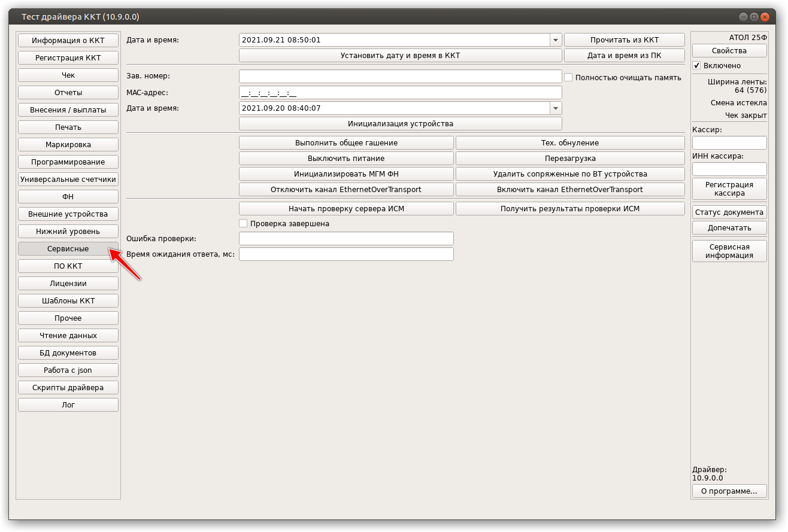Toggle Полностью очищать память checkbox
Screen dimensions: 788x532
click(569, 77)
